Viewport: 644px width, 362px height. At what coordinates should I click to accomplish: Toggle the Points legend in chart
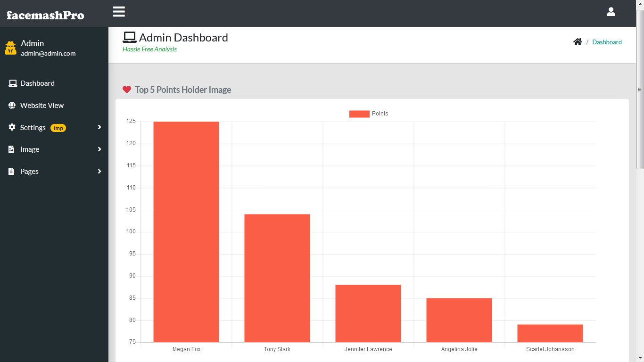click(368, 114)
